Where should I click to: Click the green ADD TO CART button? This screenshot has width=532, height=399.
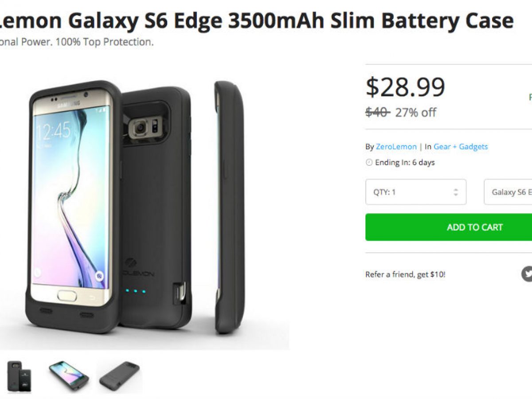449,227
